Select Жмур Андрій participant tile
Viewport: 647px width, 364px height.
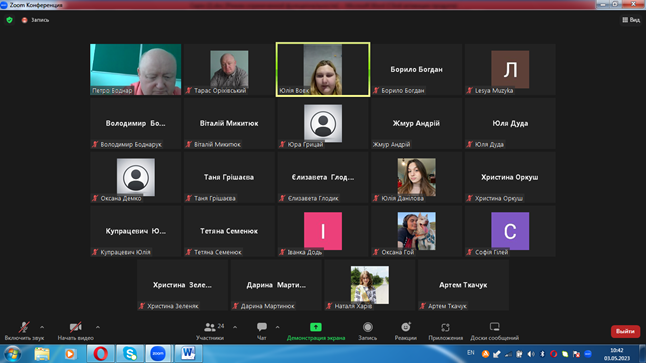(x=416, y=123)
